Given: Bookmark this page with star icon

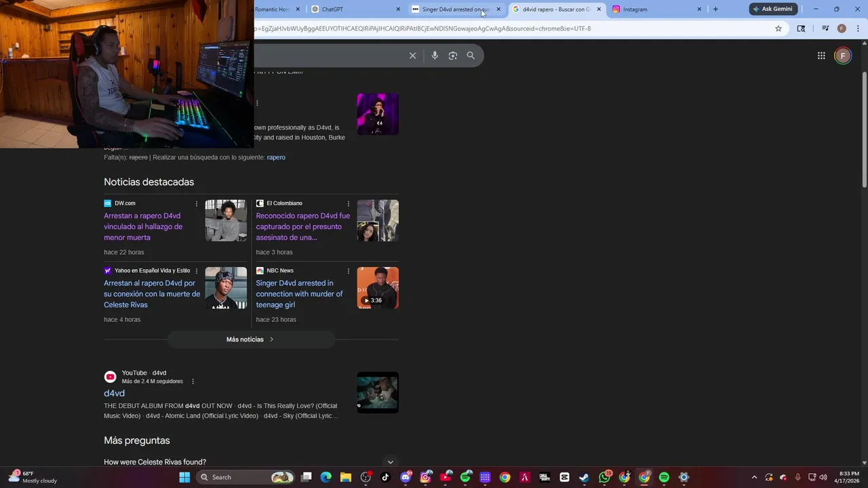Looking at the screenshot, I should click(778, 28).
